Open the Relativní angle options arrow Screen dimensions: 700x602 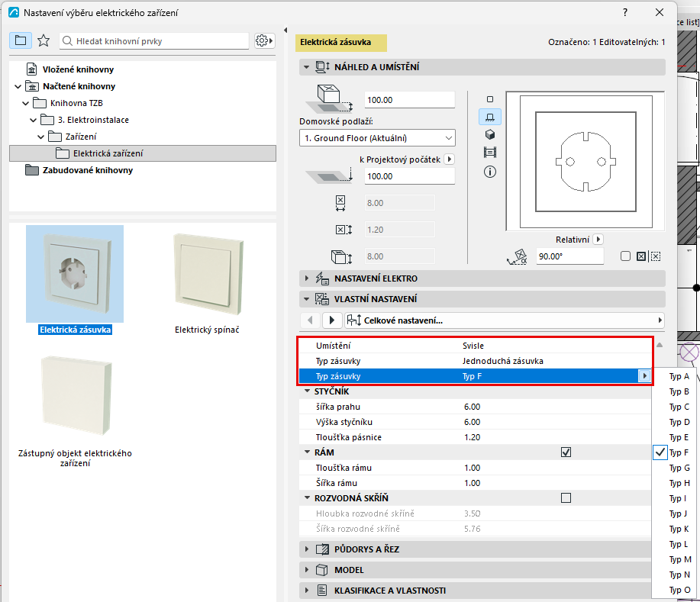coord(598,239)
